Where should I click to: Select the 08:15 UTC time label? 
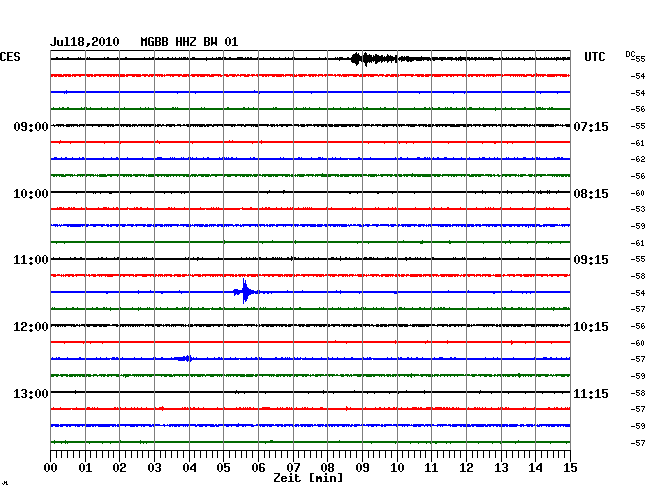(x=591, y=194)
